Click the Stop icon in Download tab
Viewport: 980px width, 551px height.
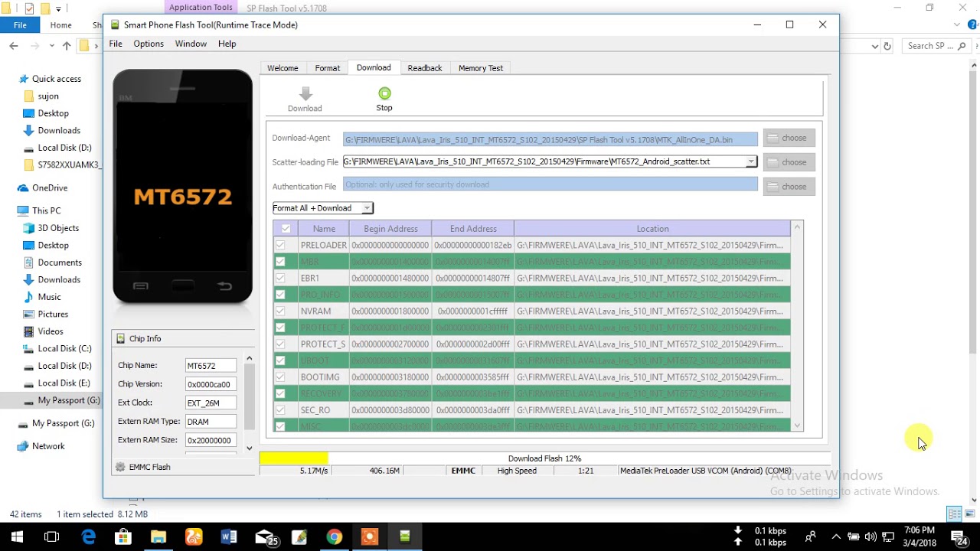pyautogui.click(x=384, y=93)
